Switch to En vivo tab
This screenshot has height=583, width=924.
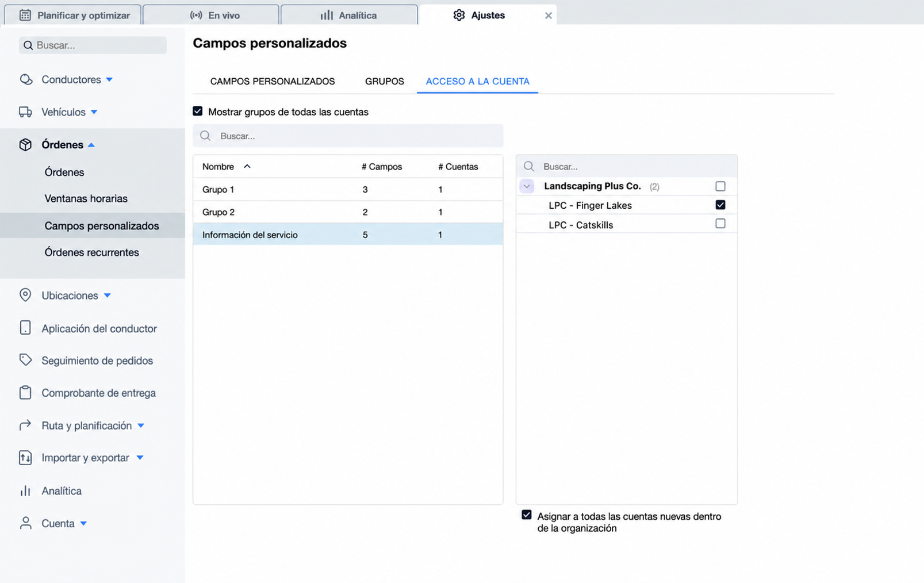(211, 15)
